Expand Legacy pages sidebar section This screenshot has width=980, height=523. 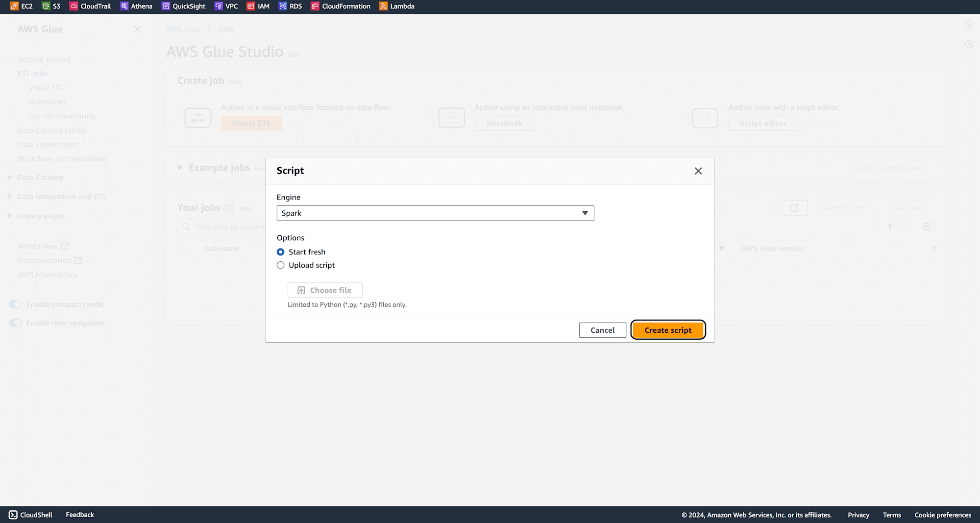(9, 216)
